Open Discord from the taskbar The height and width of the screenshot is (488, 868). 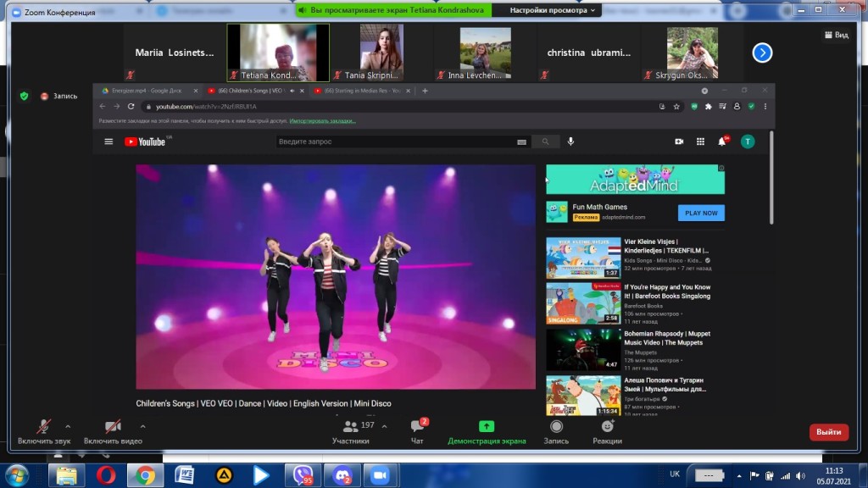click(342, 475)
